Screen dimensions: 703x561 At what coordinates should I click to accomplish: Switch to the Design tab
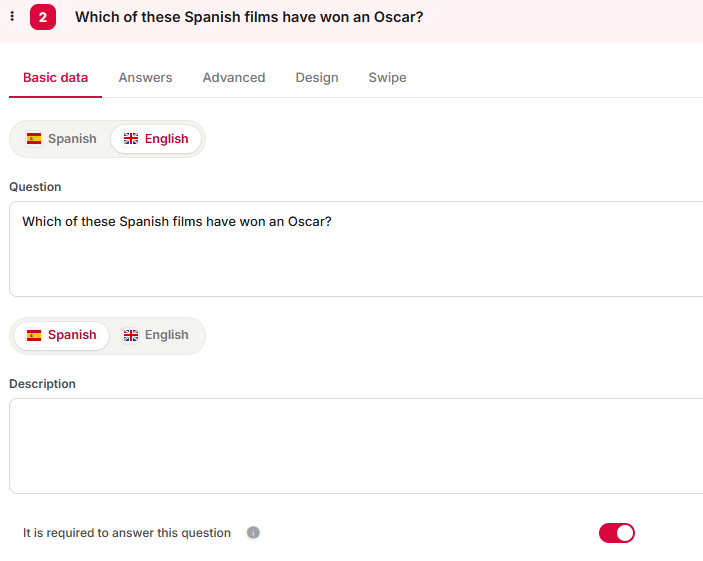(317, 78)
